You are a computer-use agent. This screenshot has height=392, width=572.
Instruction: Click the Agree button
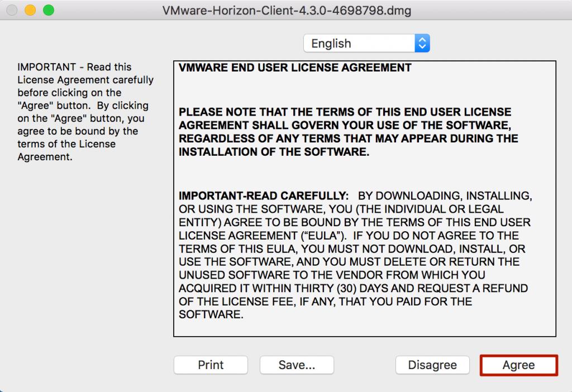518,365
